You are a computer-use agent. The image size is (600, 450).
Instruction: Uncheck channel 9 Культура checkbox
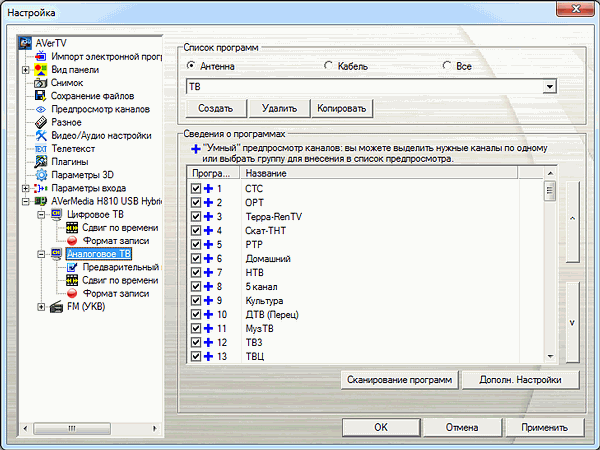pos(196,300)
